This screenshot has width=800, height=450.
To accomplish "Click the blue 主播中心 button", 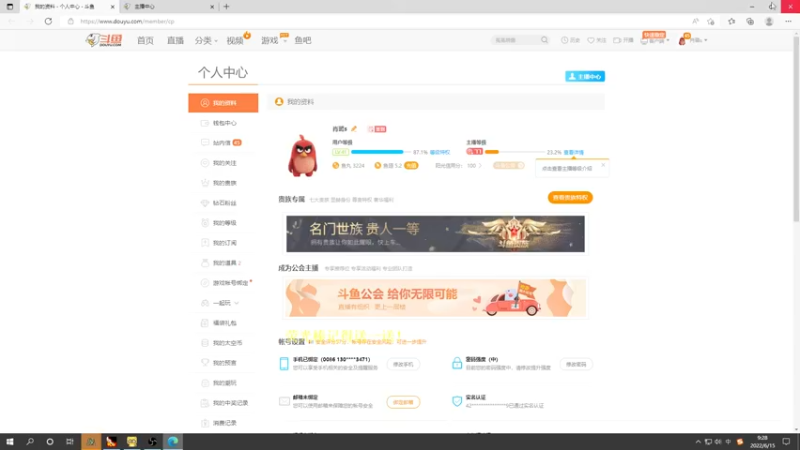I will [x=585, y=77].
